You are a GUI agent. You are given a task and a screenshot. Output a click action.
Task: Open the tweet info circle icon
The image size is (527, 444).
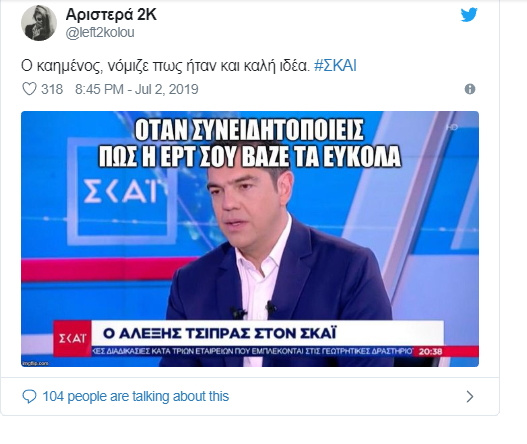(470, 89)
